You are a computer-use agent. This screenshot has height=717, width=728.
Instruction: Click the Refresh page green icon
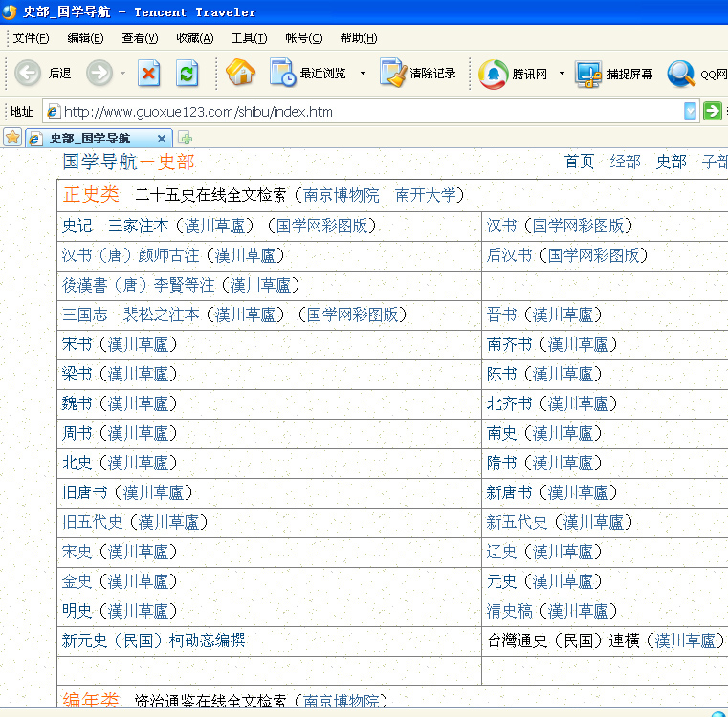coord(188,73)
